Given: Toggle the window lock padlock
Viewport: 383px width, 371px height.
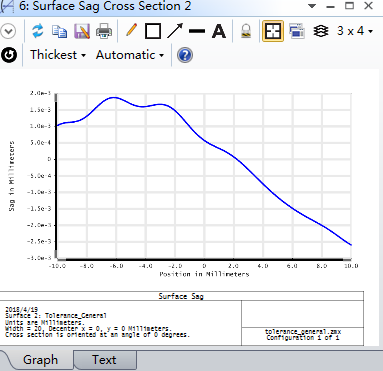Looking at the screenshot, I should [246, 31].
